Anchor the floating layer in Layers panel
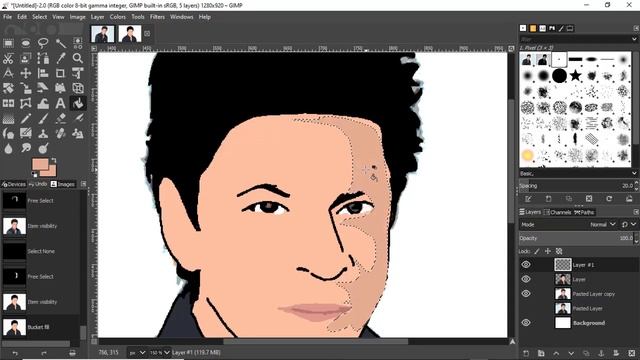This screenshot has width=640, height=360. click(601, 353)
